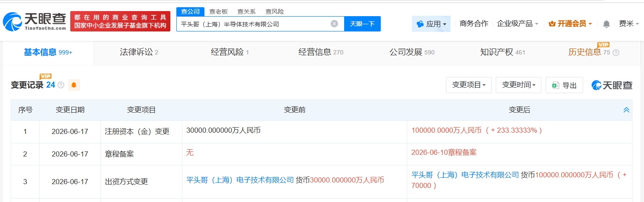Click the 导出 export button
The width and height of the screenshot is (644, 202).
564,85
